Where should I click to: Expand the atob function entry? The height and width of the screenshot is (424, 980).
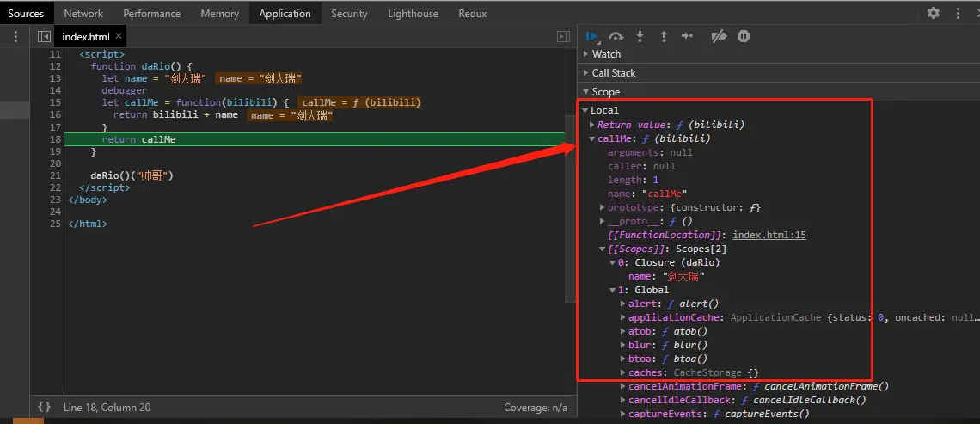[x=623, y=331]
